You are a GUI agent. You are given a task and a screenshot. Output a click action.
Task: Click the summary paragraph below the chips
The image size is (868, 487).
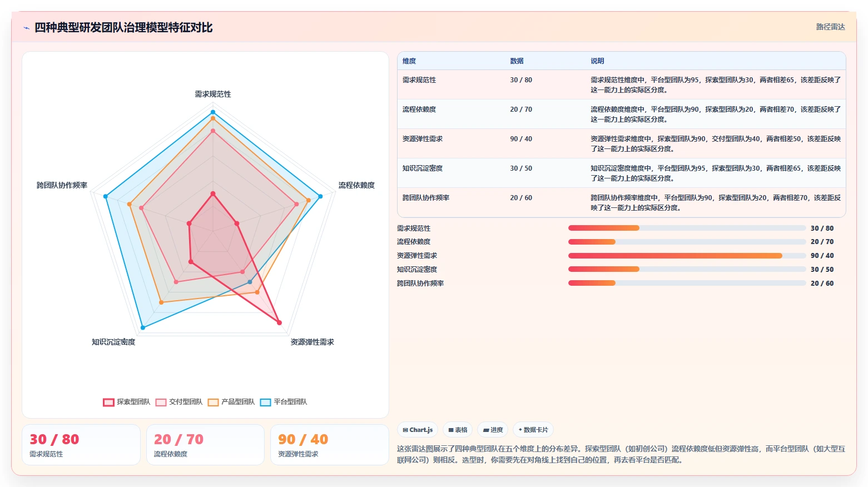[621, 454]
